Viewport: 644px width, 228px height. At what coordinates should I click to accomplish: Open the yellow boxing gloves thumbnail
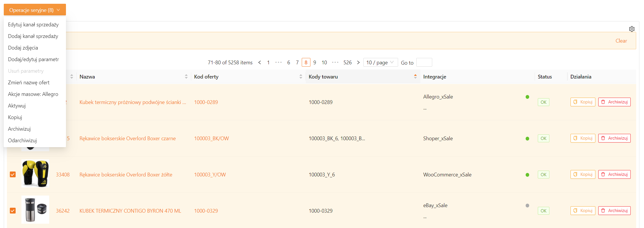point(35,173)
